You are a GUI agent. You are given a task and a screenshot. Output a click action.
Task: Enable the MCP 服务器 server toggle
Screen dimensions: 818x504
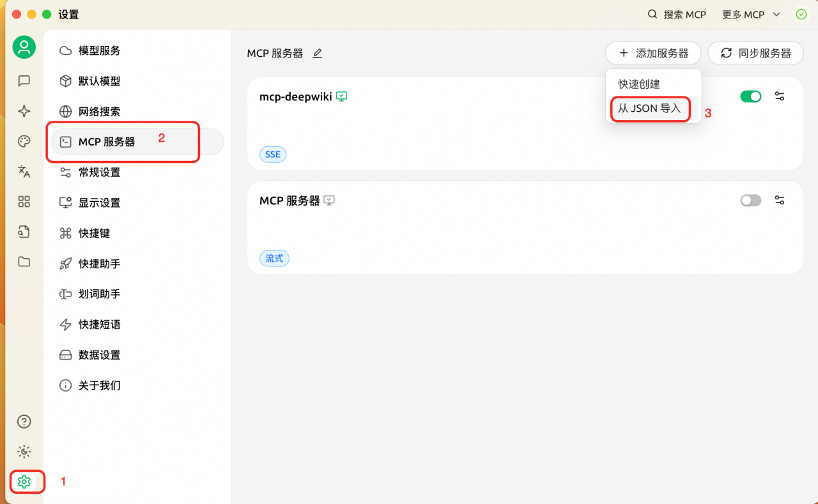(750, 201)
